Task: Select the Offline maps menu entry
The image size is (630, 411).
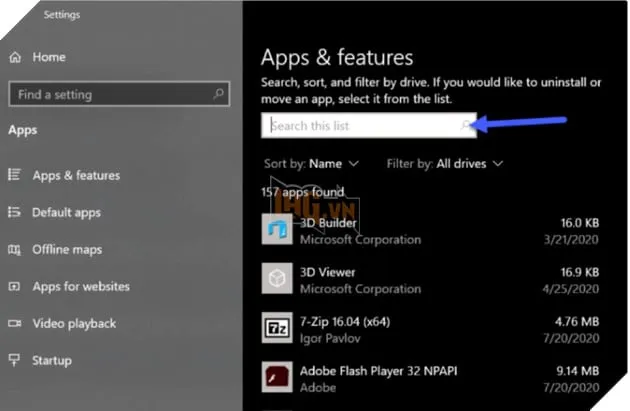Action: click(x=66, y=249)
